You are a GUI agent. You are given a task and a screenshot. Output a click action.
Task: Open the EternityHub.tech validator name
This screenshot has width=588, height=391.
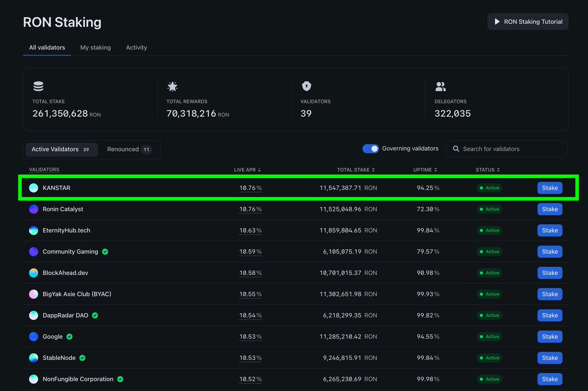tap(67, 231)
